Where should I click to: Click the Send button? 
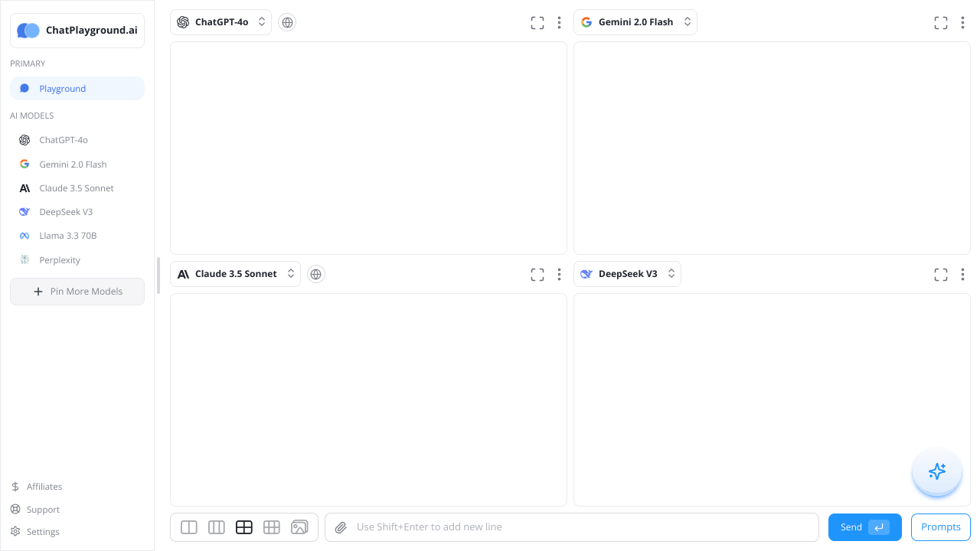click(x=864, y=527)
